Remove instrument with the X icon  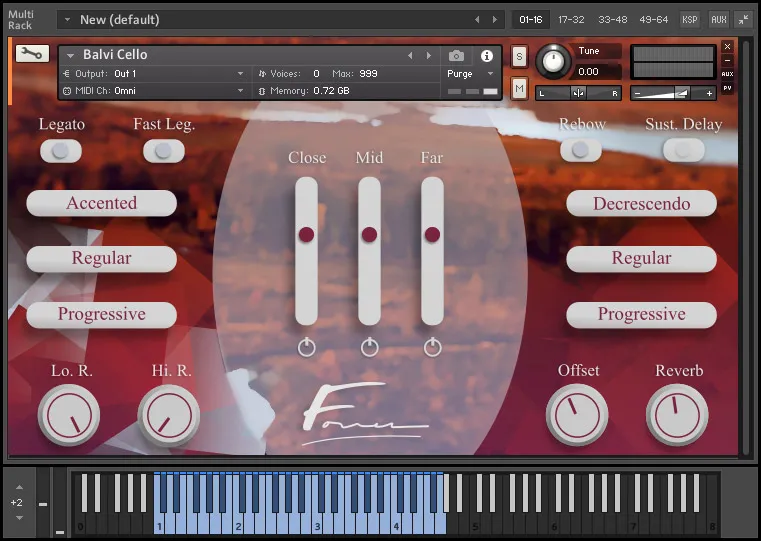[x=727, y=47]
